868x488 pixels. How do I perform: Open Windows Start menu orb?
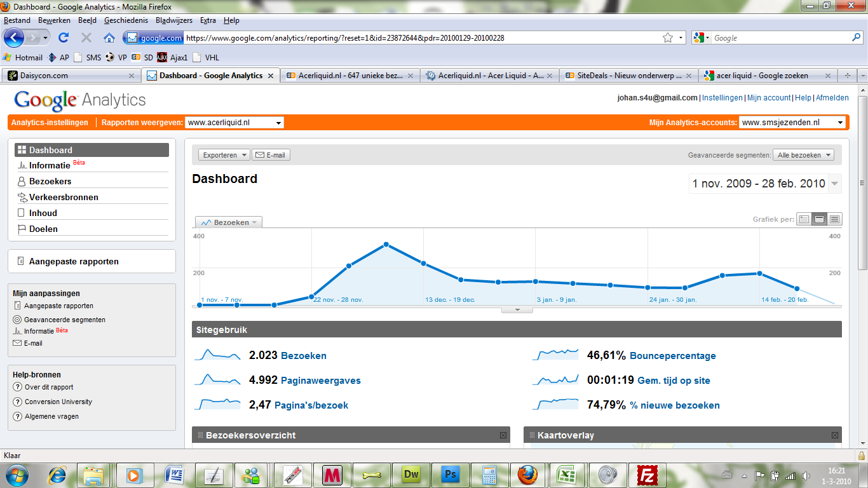tap(16, 475)
